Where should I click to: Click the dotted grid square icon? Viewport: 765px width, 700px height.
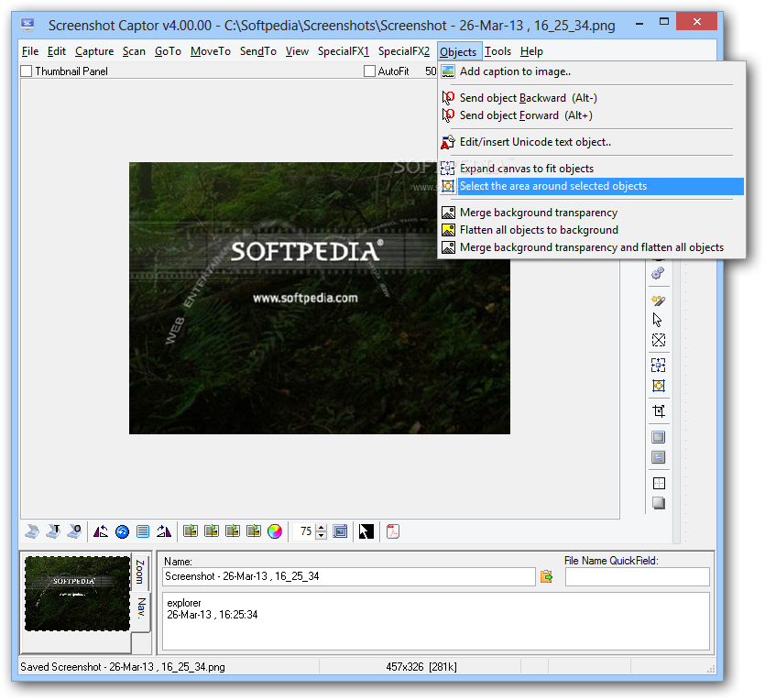coord(659,483)
